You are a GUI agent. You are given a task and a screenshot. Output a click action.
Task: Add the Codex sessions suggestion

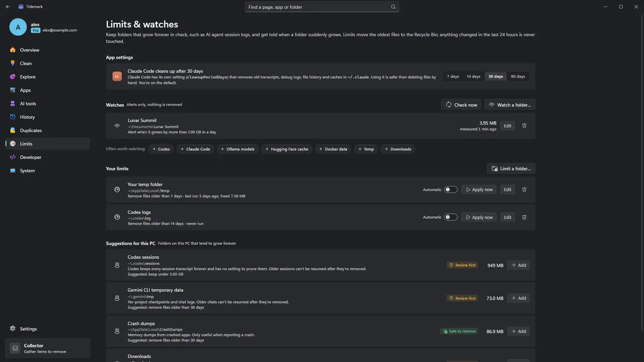point(519,265)
